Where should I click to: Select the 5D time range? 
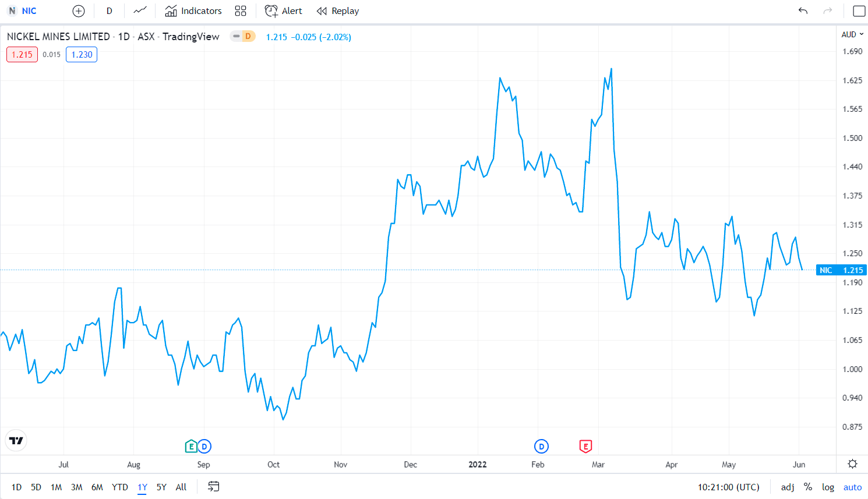[36, 487]
